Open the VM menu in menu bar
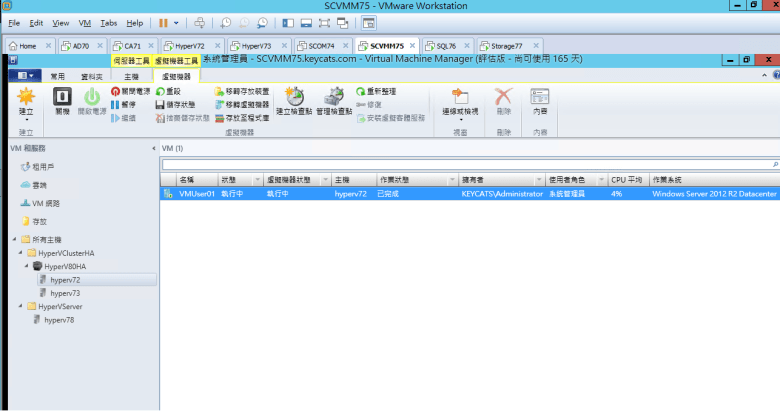Viewport: 780px width, 411px height. pos(84,22)
